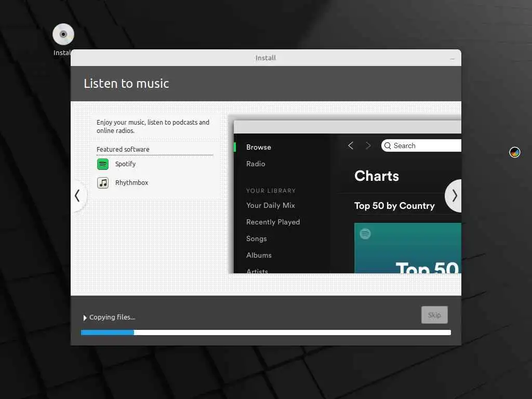
Task: Select Radio in the Spotify sidebar
Action: pyautogui.click(x=256, y=164)
